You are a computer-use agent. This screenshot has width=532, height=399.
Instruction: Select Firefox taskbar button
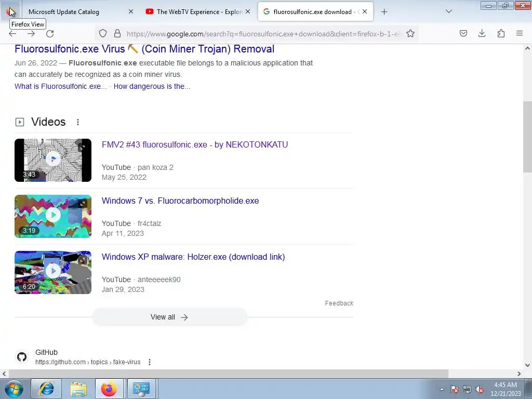(x=109, y=389)
